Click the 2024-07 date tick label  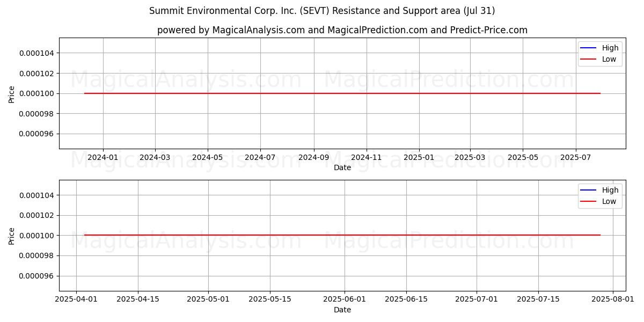click(260, 158)
